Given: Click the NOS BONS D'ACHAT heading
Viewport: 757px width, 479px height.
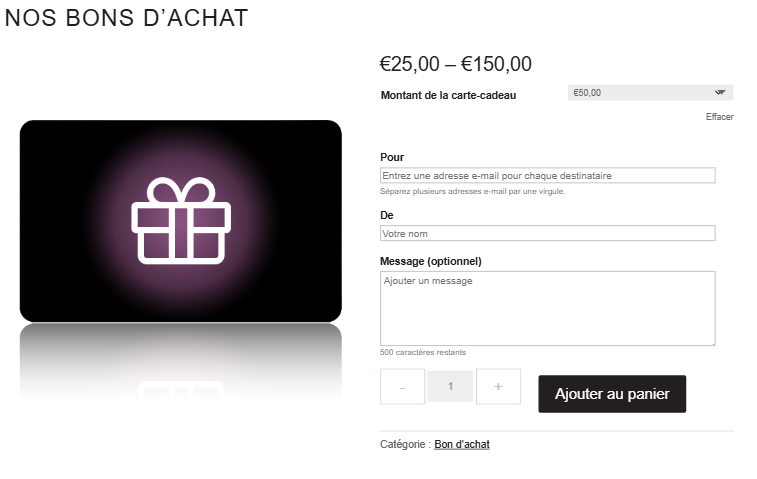Looking at the screenshot, I should [126, 18].
